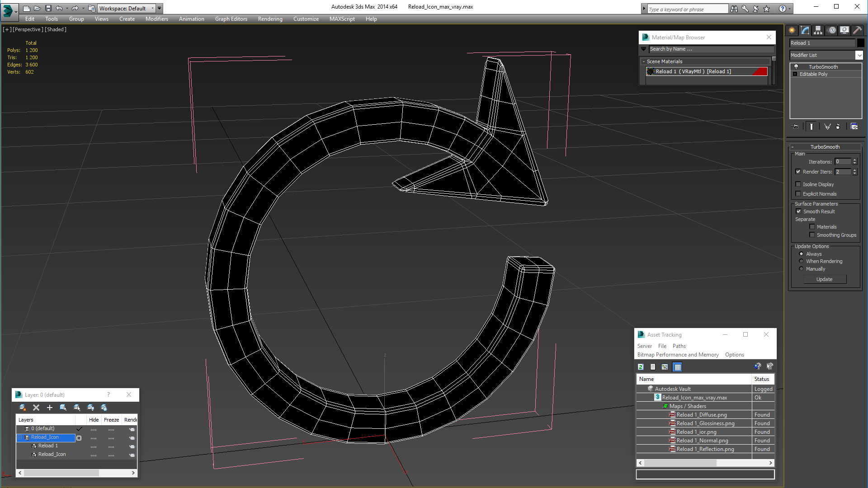Open the Graph Editors menu
Image resolution: width=868 pixels, height=488 pixels.
click(x=231, y=19)
